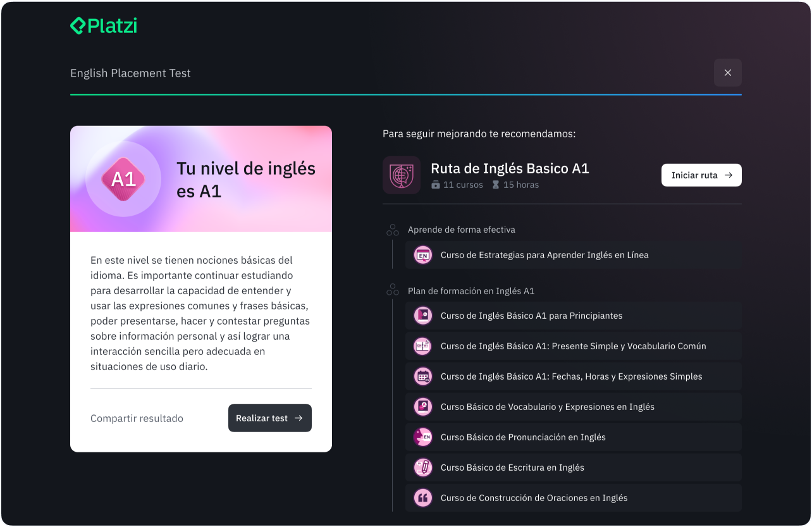The image size is (812, 527).
Task: Click the 11 cursos label
Action: pos(463,185)
